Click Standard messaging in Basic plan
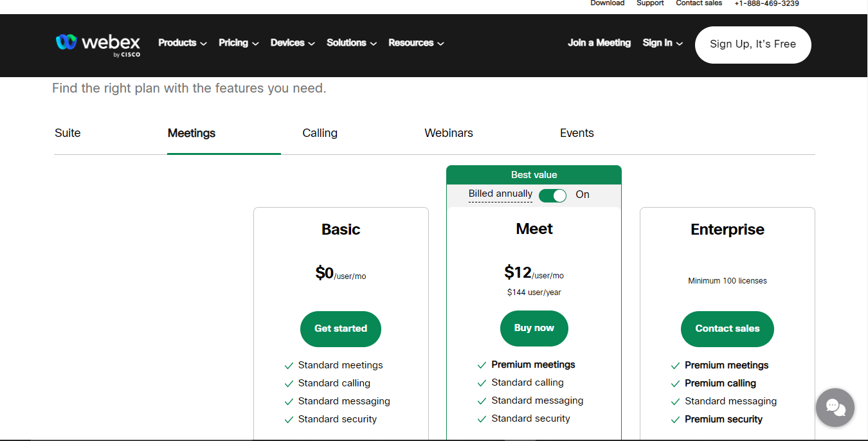This screenshot has width=868, height=441. 344,401
